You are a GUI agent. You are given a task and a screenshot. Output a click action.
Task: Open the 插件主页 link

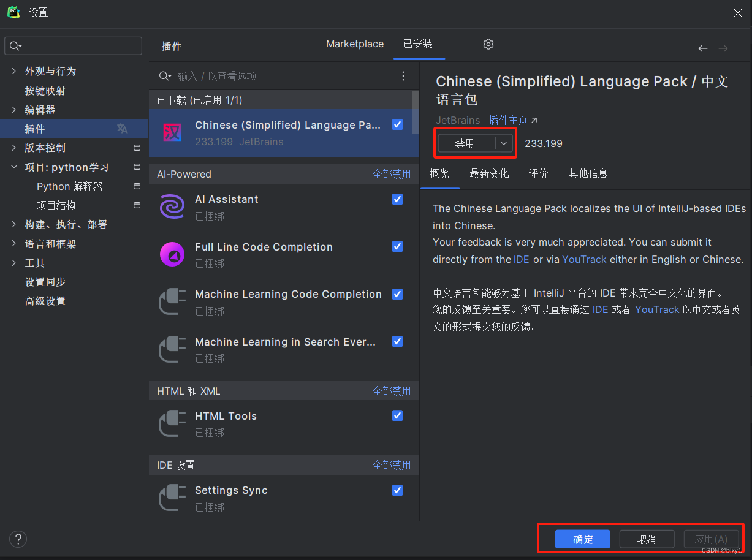509,120
